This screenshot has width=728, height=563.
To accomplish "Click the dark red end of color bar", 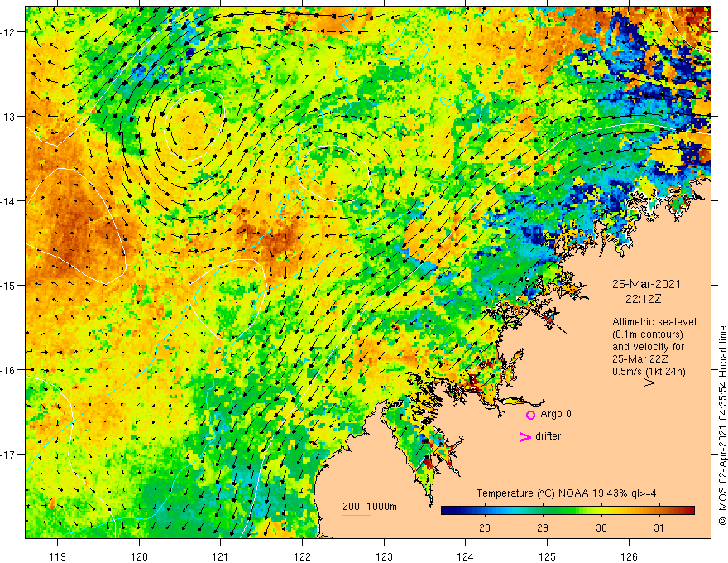I will click(x=689, y=510).
